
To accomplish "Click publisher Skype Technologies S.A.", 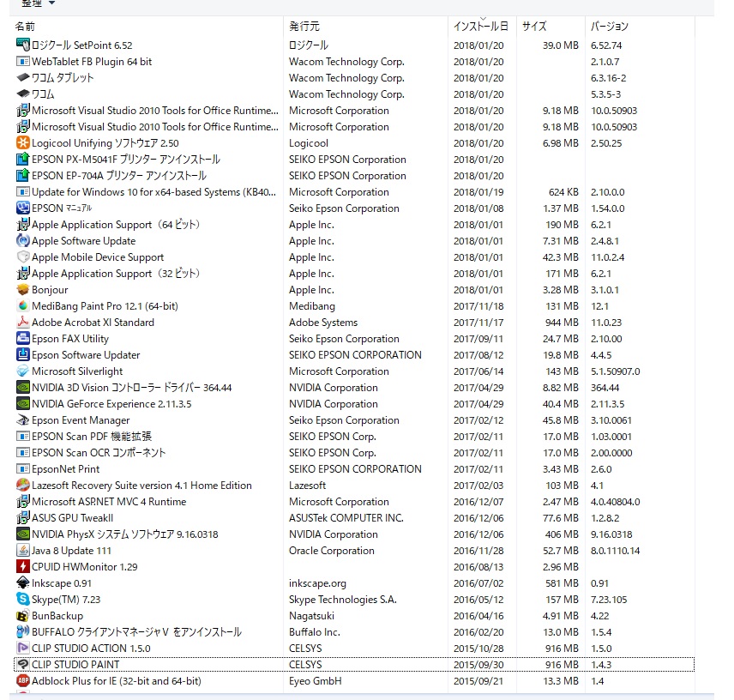I will pyautogui.click(x=343, y=600).
